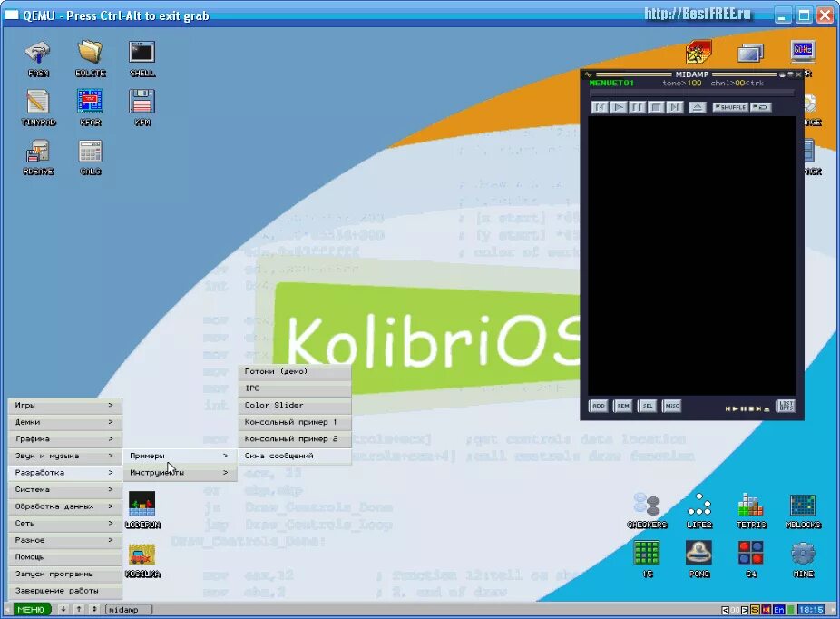The image size is (840, 619).
Task: Select Потоки (демо) example
Action: pyautogui.click(x=295, y=371)
